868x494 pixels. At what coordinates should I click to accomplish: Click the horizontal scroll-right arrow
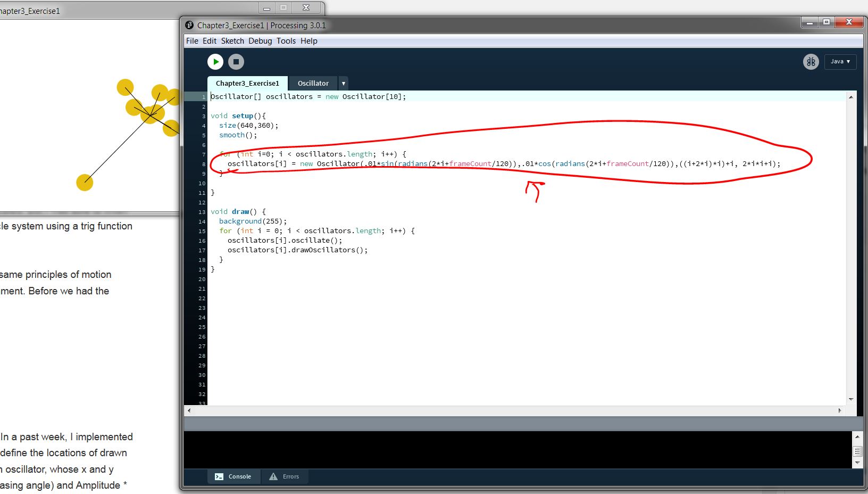840,410
